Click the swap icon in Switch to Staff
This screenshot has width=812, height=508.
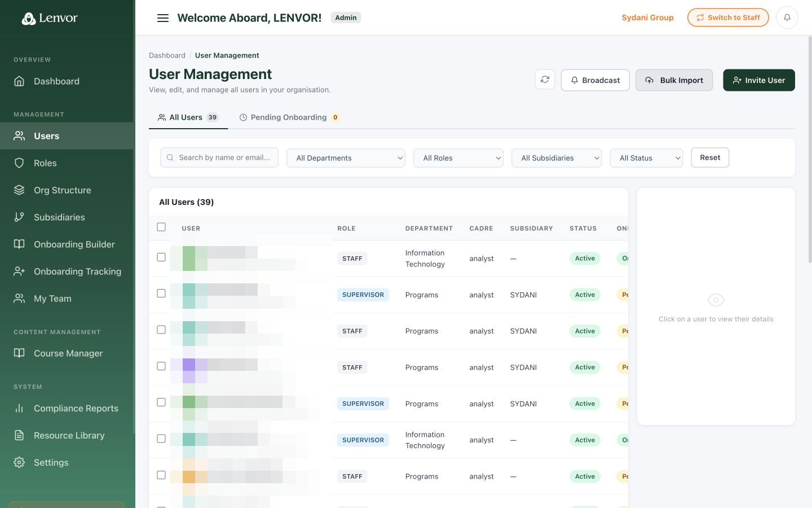coord(700,17)
